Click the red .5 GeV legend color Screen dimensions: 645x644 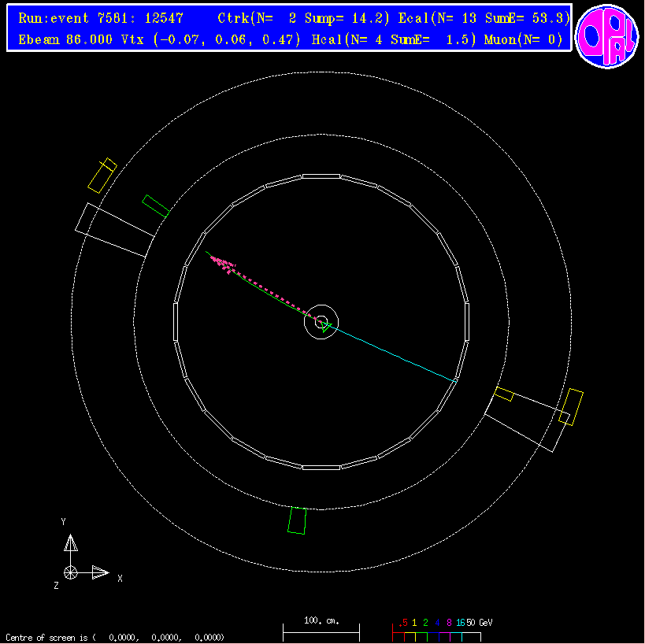tap(402, 623)
